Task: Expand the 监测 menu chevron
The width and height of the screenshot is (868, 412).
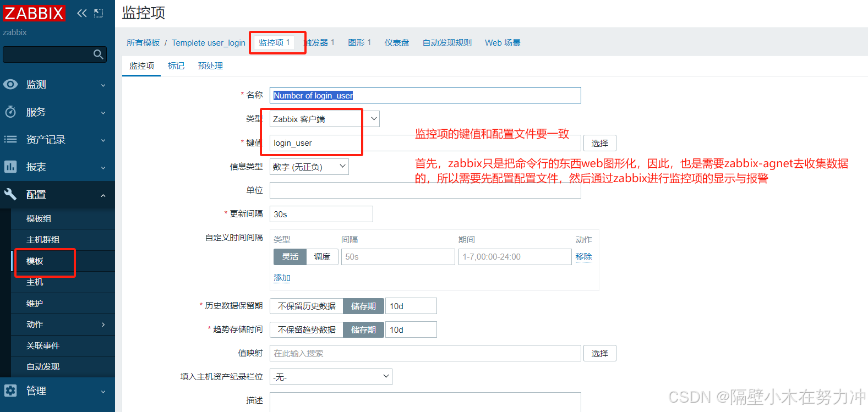Action: coord(103,85)
